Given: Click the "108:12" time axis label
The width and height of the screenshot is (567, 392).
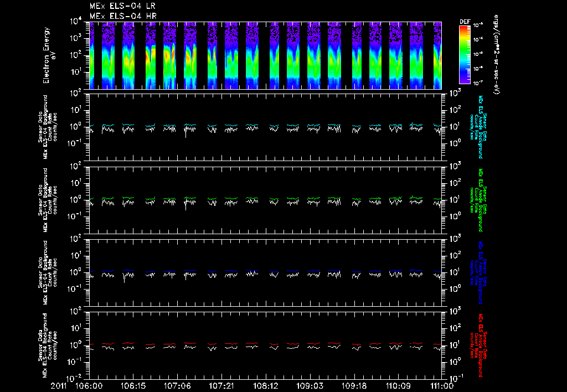Looking at the screenshot, I should tap(265, 386).
